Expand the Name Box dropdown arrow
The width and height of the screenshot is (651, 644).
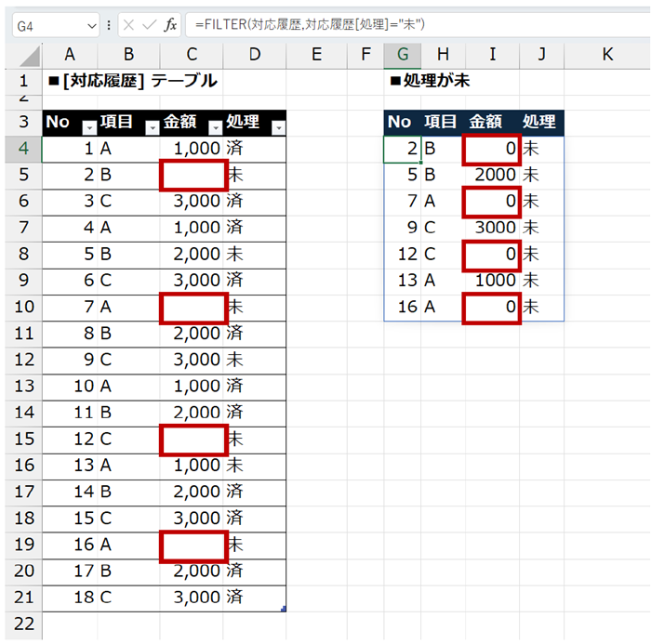[91, 25]
